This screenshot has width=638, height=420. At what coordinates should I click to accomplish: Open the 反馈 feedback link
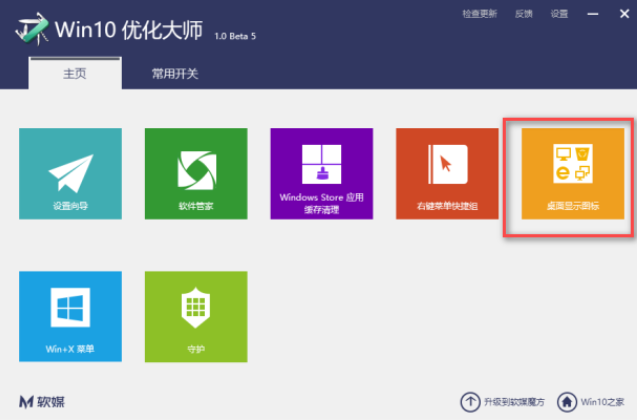point(524,13)
